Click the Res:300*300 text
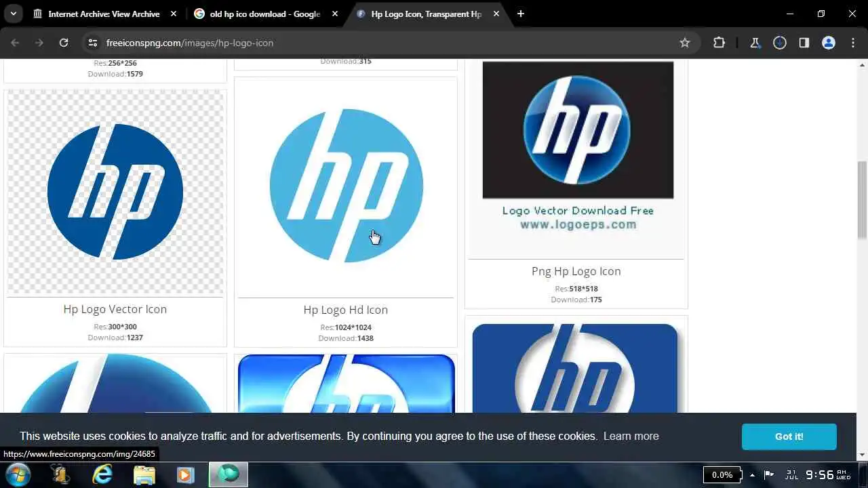 115,327
